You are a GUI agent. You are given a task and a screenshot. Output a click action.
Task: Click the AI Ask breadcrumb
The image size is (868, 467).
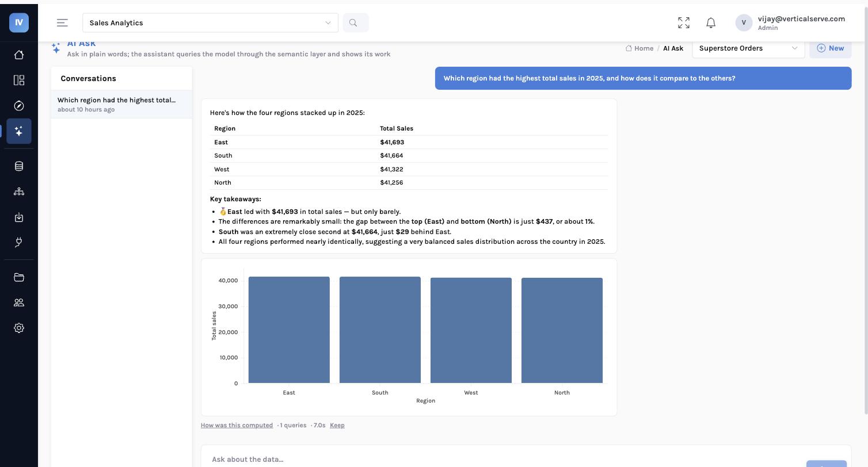click(673, 48)
